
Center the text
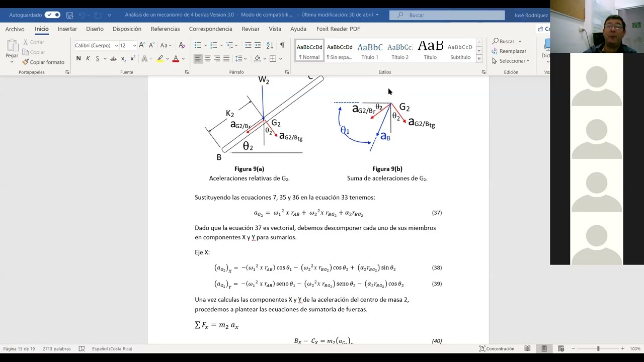click(x=207, y=59)
